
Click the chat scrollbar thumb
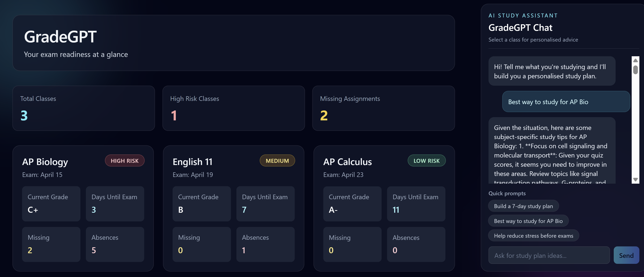click(x=635, y=69)
